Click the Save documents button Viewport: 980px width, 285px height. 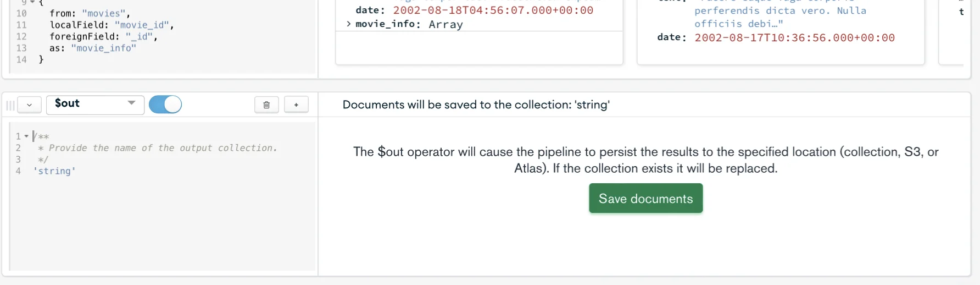(645, 199)
